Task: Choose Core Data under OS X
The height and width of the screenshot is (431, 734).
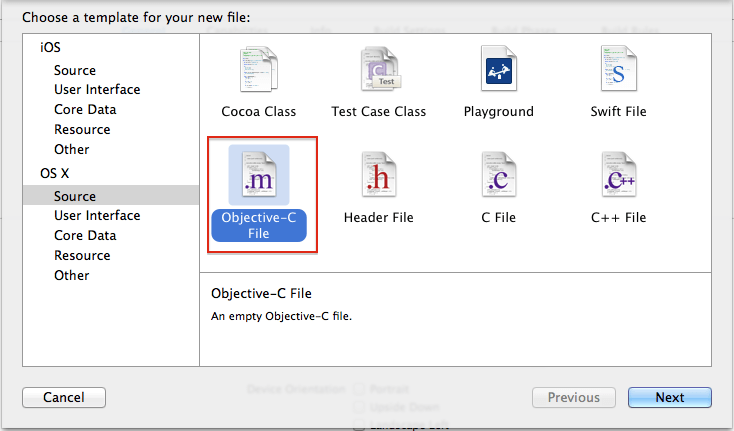Action: point(85,235)
